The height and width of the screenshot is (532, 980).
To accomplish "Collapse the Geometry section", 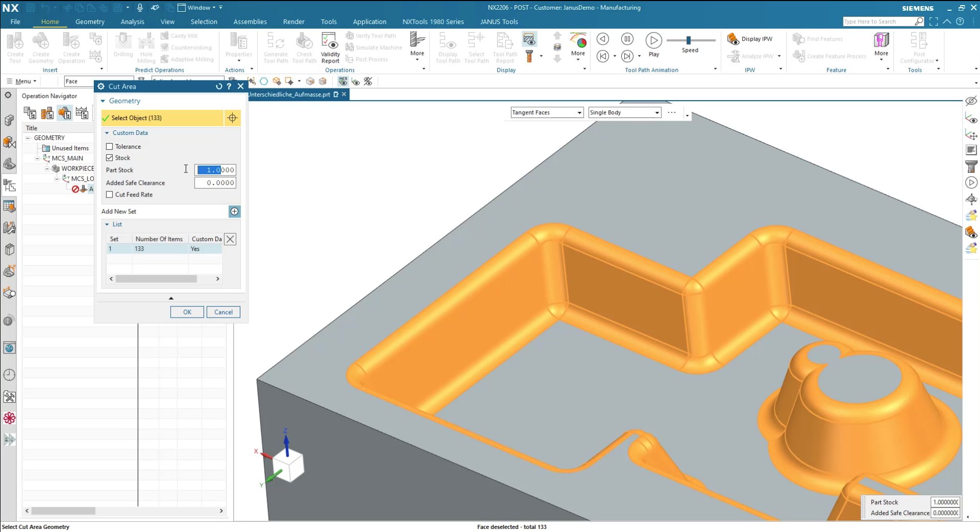I will coord(103,101).
